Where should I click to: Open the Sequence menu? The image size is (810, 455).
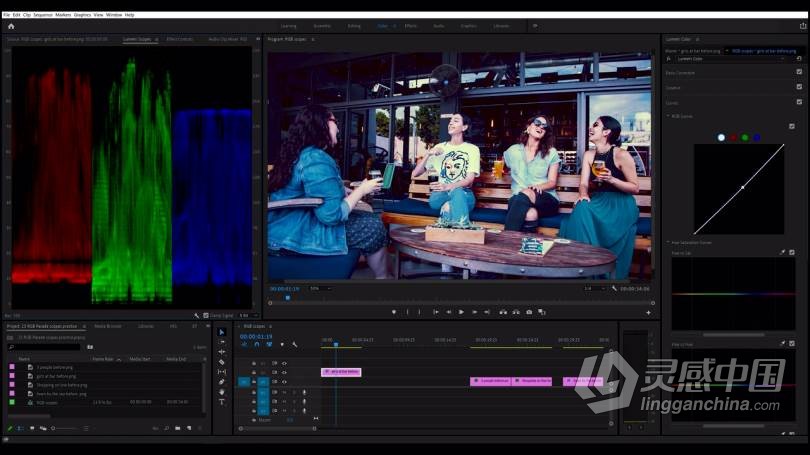click(43, 15)
